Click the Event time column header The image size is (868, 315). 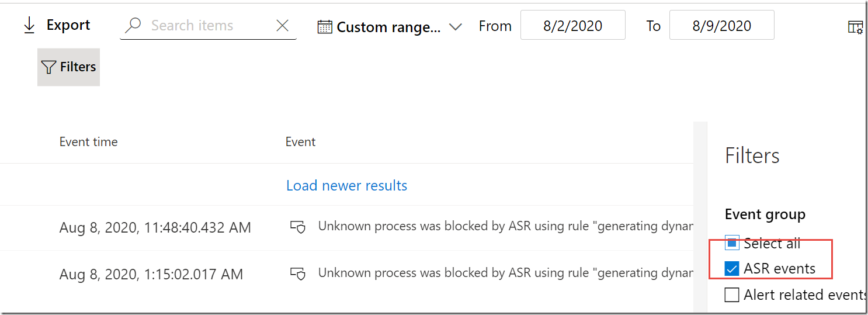click(x=88, y=142)
